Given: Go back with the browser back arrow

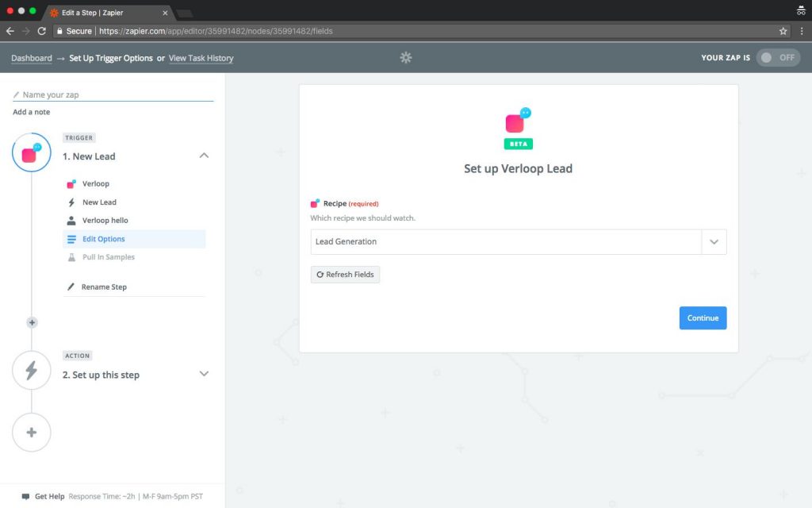Looking at the screenshot, I should pos(10,31).
